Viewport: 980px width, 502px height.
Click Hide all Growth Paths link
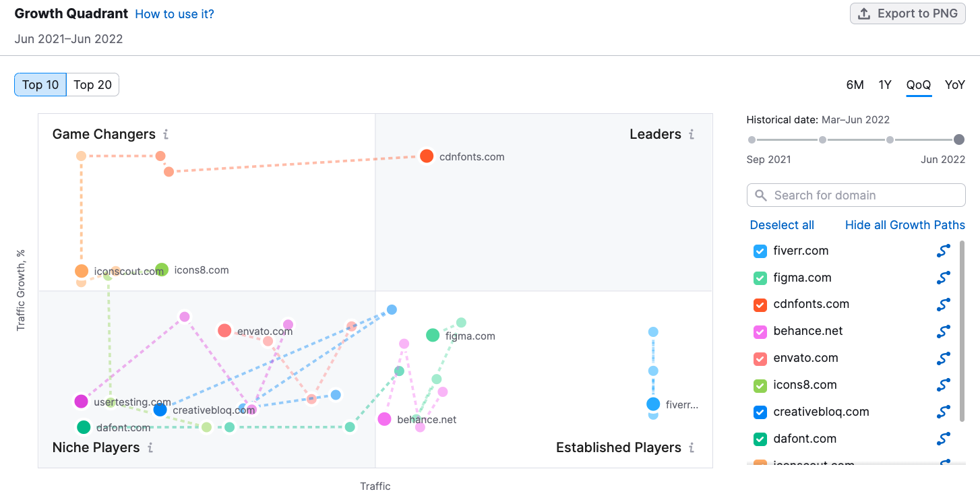tap(905, 225)
